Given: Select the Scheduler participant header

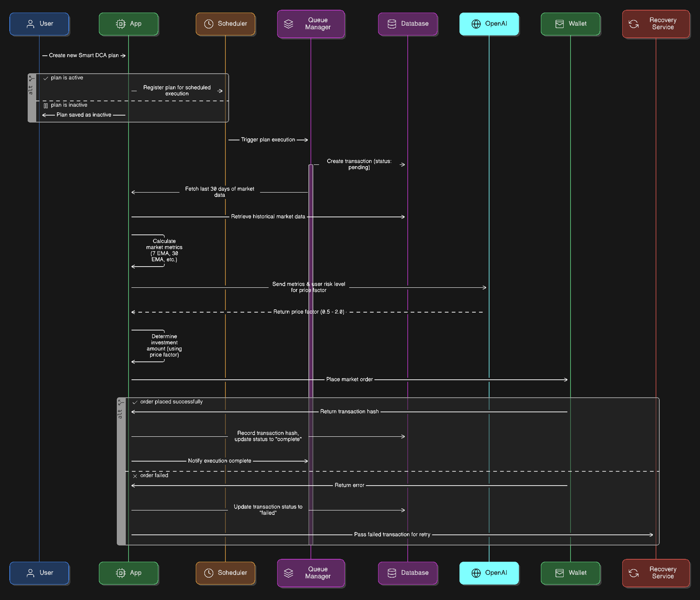Looking at the screenshot, I should pyautogui.click(x=225, y=24).
